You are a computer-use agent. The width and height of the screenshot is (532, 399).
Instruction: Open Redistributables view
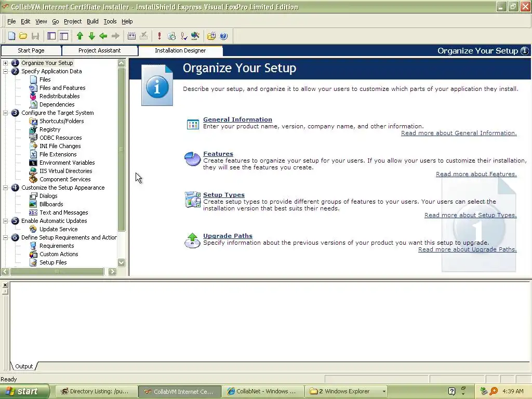[59, 96]
